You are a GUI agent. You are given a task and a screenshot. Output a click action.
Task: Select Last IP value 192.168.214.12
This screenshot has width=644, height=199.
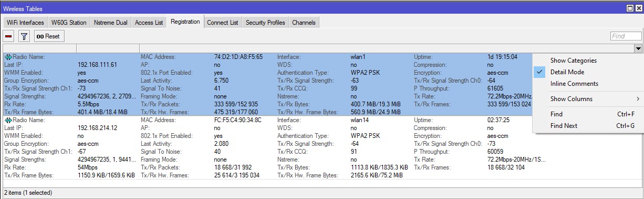(x=97, y=128)
